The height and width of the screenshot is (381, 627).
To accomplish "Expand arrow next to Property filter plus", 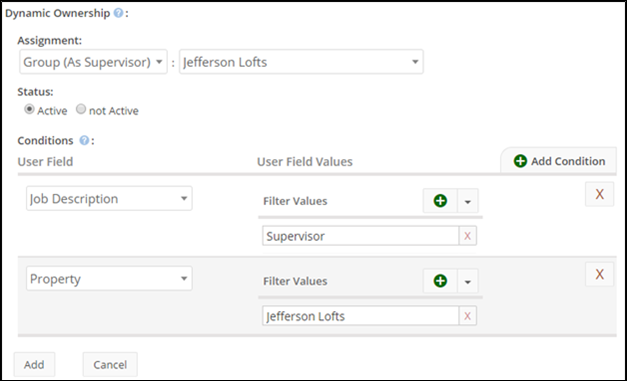I will [467, 281].
